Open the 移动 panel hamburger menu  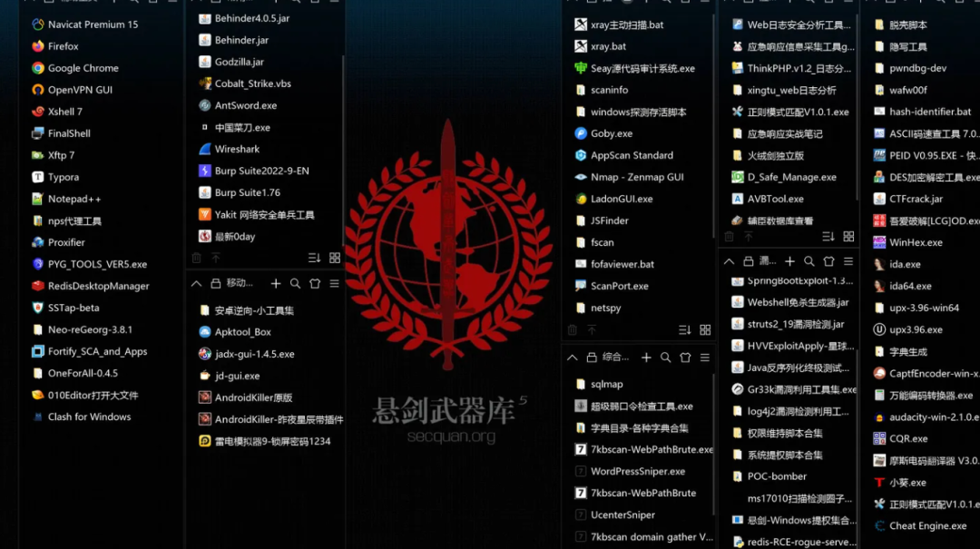pyautogui.click(x=334, y=284)
